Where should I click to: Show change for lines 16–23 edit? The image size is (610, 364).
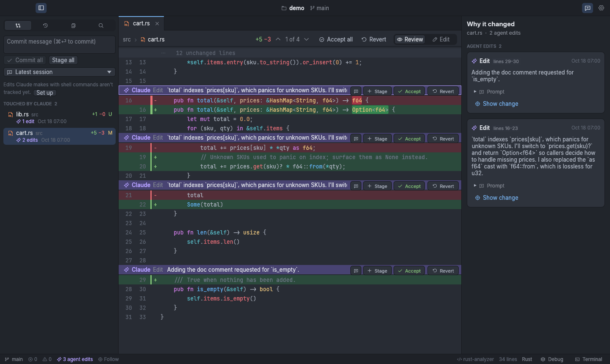(x=496, y=198)
